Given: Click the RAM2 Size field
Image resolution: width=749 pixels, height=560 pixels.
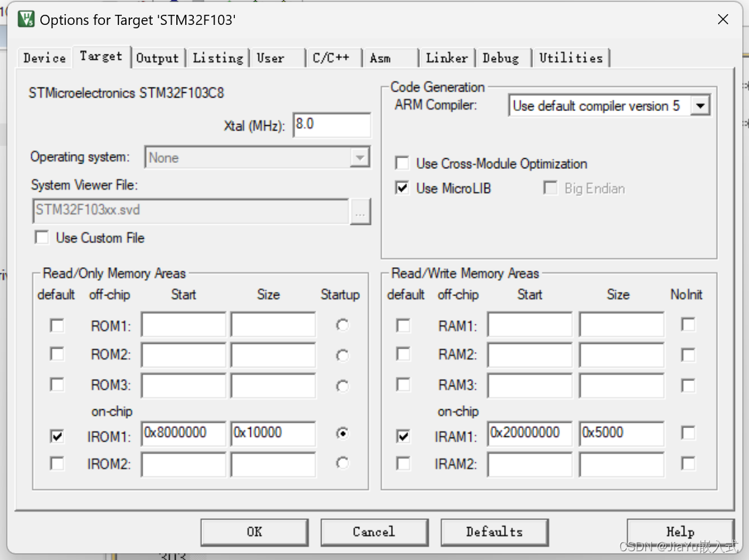Looking at the screenshot, I should coord(621,355).
